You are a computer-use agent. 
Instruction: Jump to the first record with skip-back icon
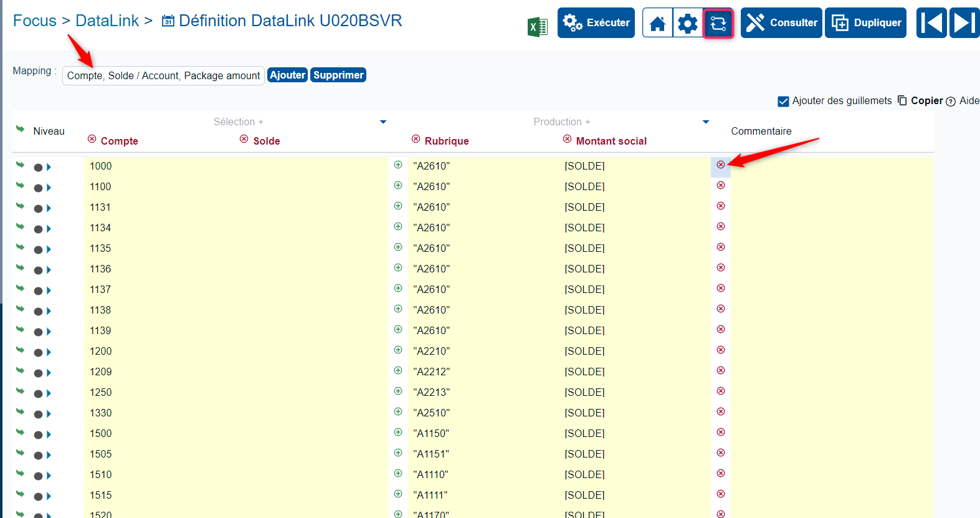coord(931,23)
